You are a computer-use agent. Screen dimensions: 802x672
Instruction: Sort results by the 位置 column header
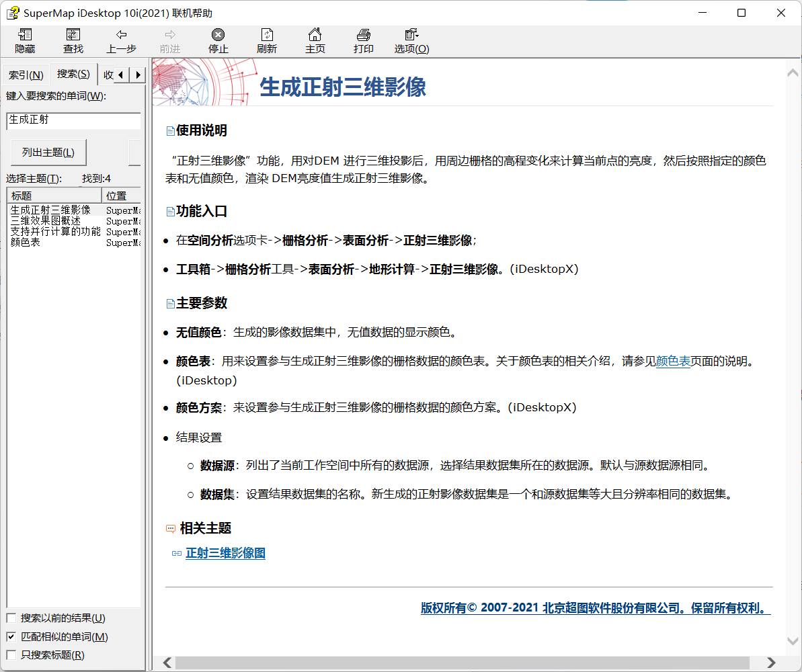coord(121,196)
